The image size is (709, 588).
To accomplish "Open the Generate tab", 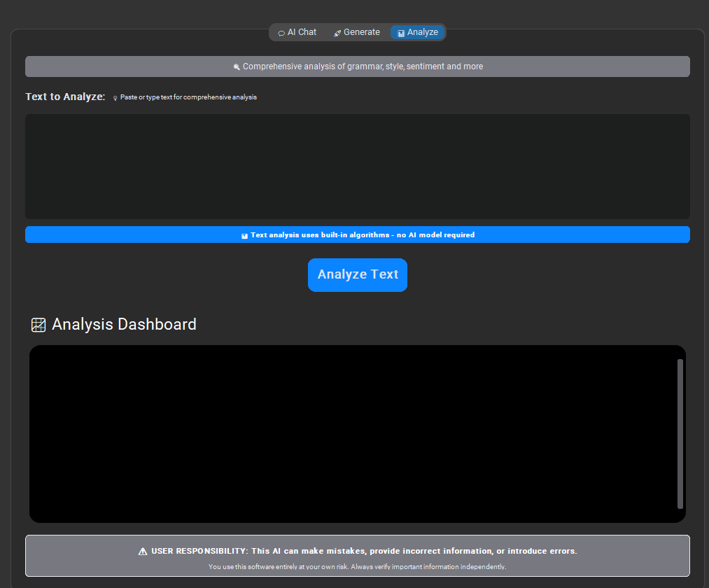I will 357,32.
